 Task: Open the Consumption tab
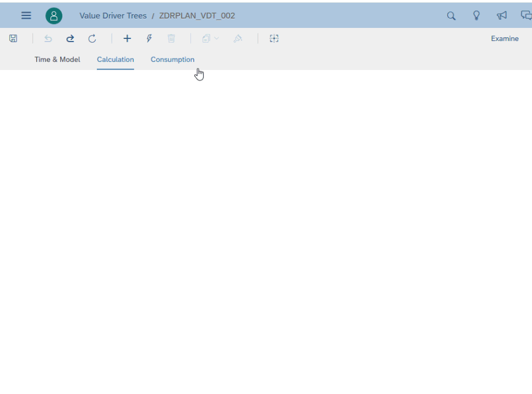[172, 59]
